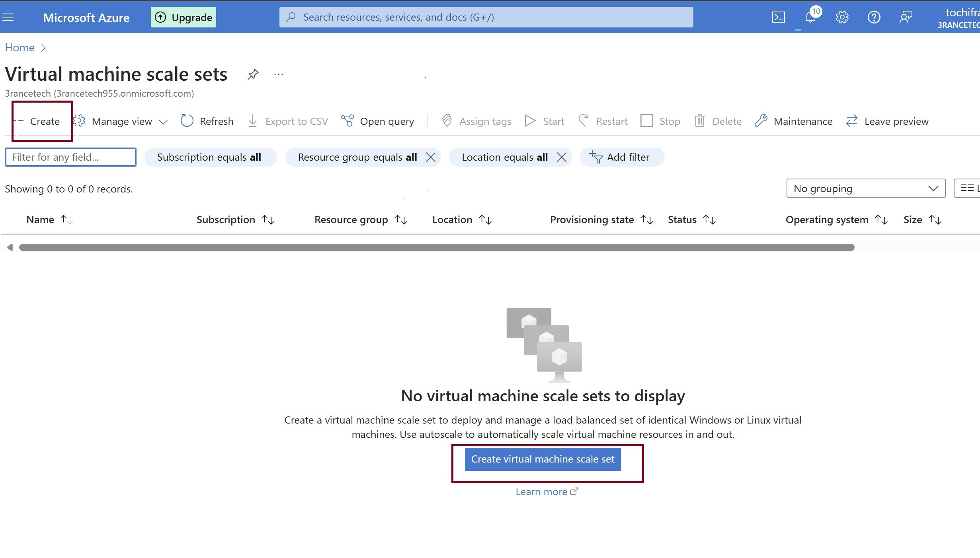This screenshot has height=558, width=980.
Task: Toggle Leave preview experience
Action: [887, 121]
